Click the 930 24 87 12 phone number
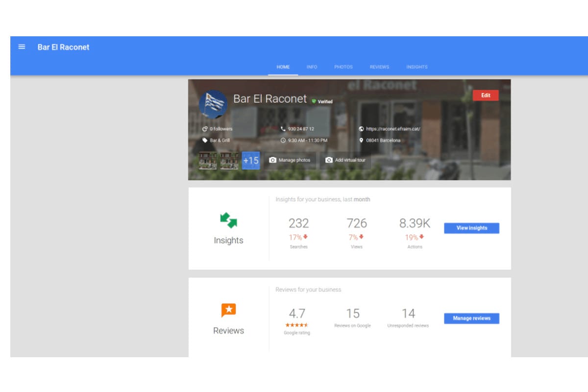 click(x=301, y=129)
